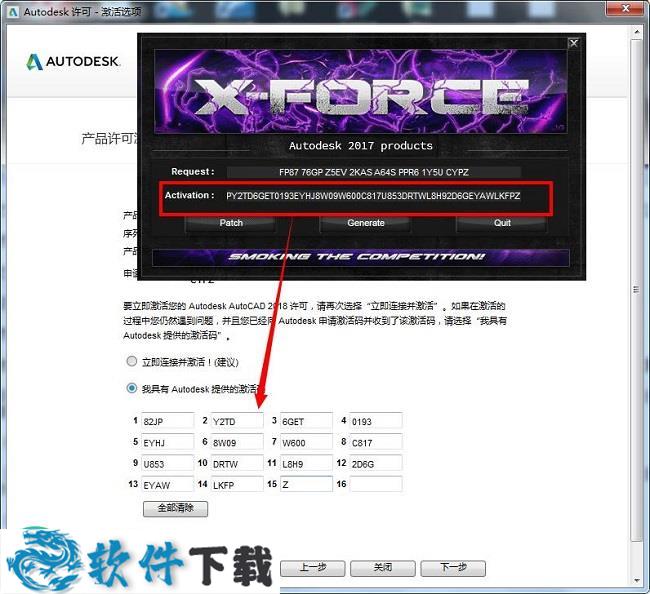Click the scrollbar down arrow
650x594 pixels.
[637, 581]
